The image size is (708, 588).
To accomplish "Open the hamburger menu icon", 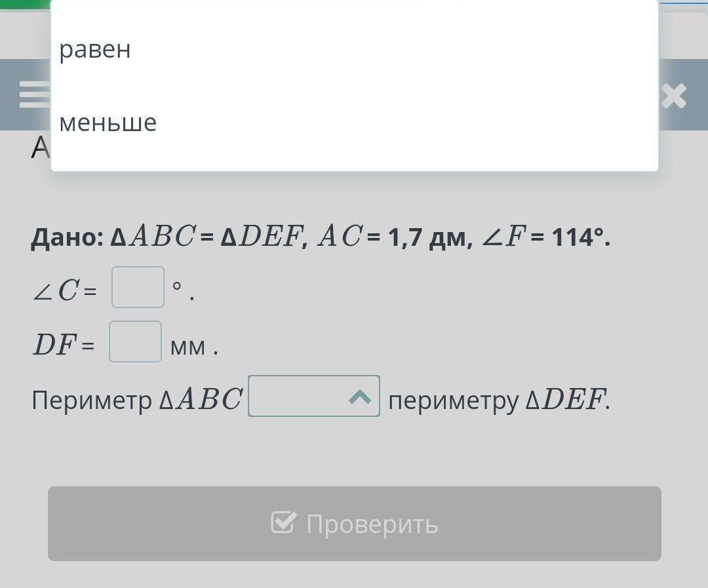I will pyautogui.click(x=35, y=94).
